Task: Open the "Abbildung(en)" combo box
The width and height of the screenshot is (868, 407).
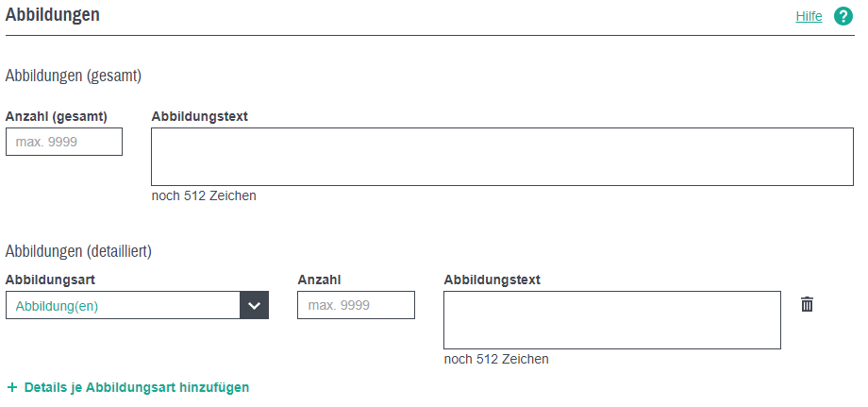Action: click(123, 305)
